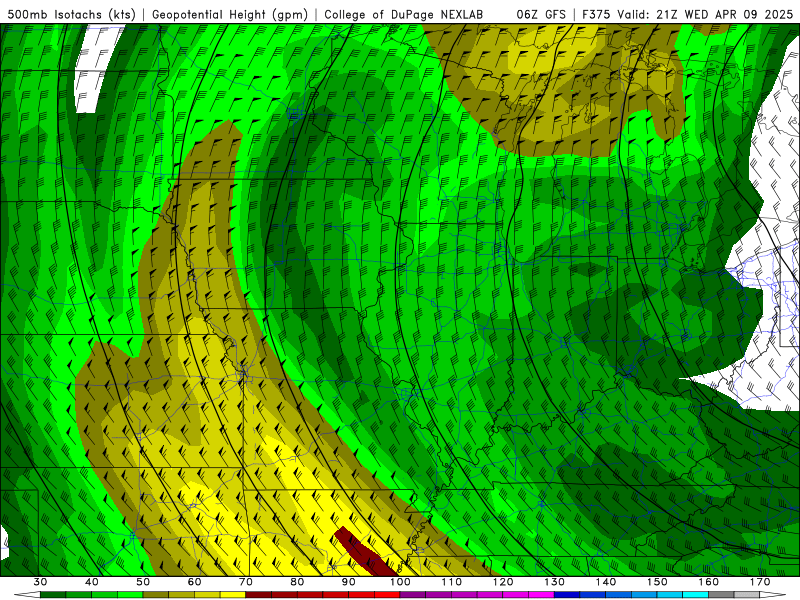Select the bright yellow swatch in the color bar

click(x=233, y=595)
